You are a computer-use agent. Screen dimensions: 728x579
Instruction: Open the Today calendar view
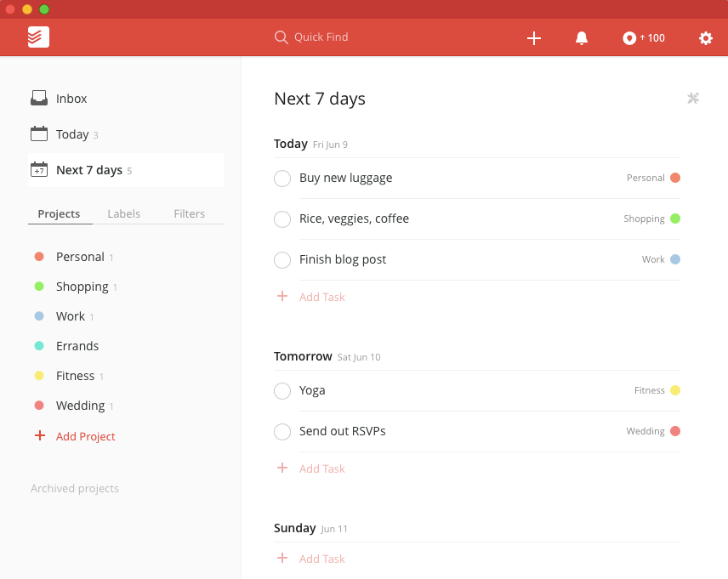click(x=72, y=134)
